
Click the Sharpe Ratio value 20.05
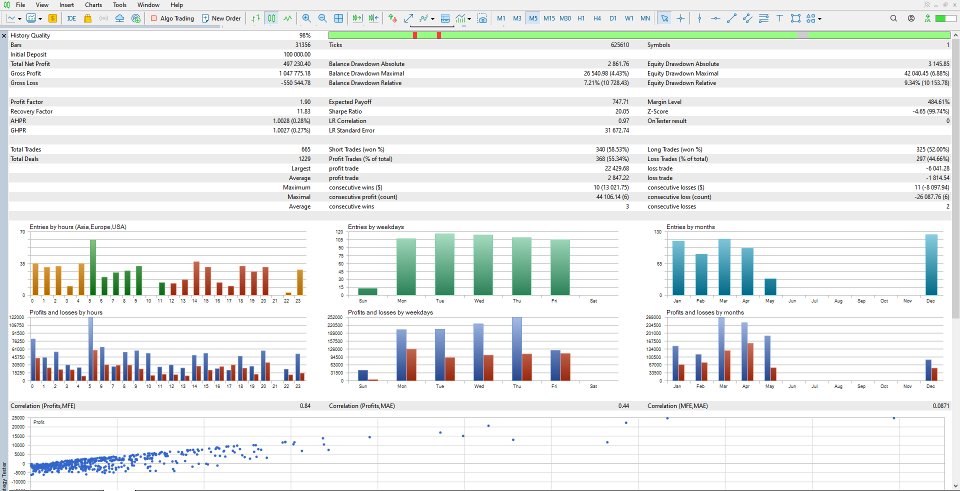tap(623, 111)
